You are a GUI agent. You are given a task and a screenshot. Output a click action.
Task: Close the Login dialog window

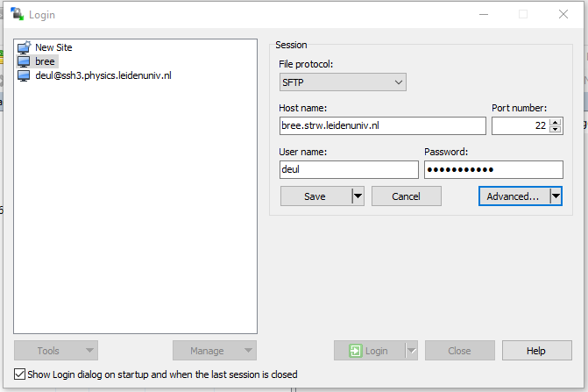(563, 14)
